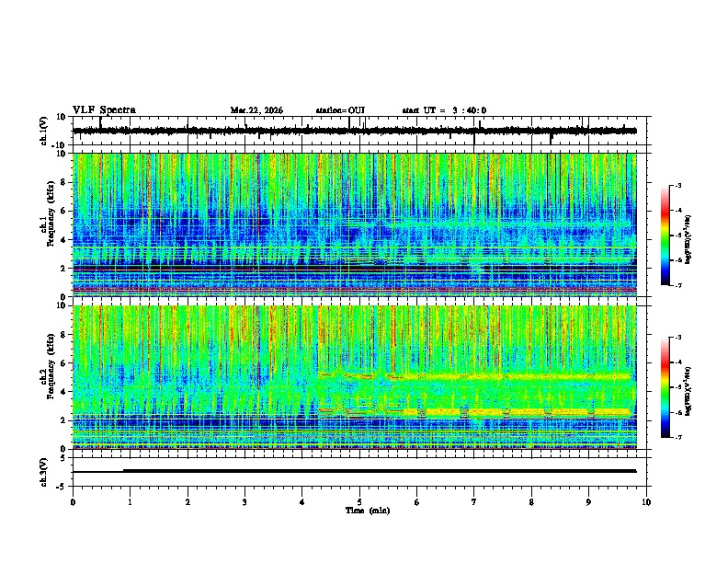Click the '7' tick label on time axis
This screenshot has height=563, width=728.
click(x=474, y=502)
